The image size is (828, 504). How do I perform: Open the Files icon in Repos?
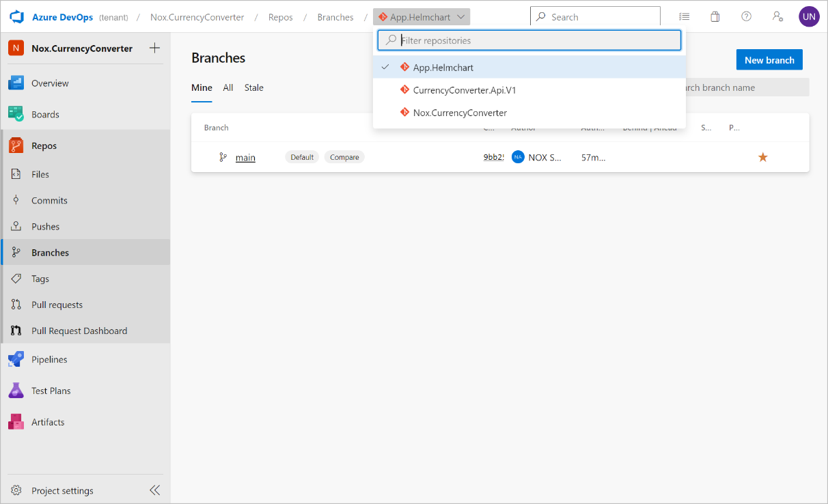pos(16,174)
